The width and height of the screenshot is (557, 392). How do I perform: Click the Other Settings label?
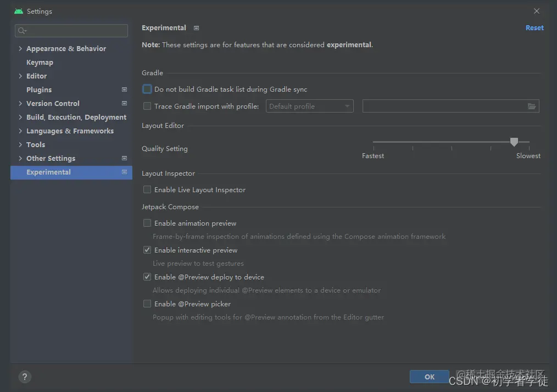point(51,158)
